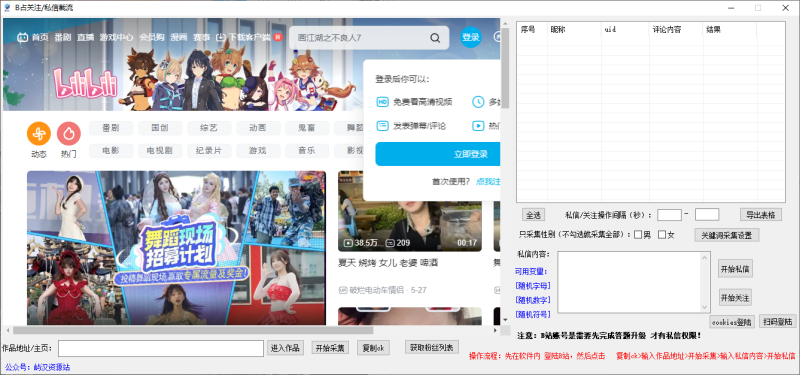This screenshot has width=800, height=375.
Task: Open 关键词采集设置
Action: point(727,235)
